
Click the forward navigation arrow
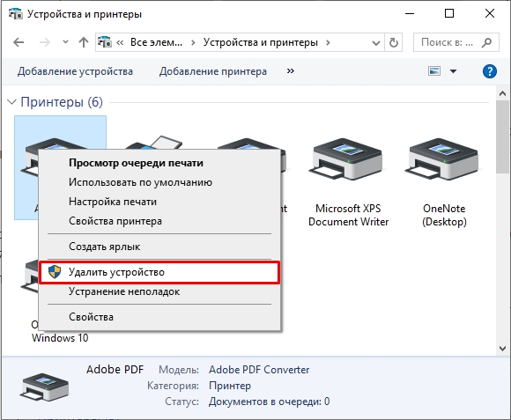pos(45,42)
